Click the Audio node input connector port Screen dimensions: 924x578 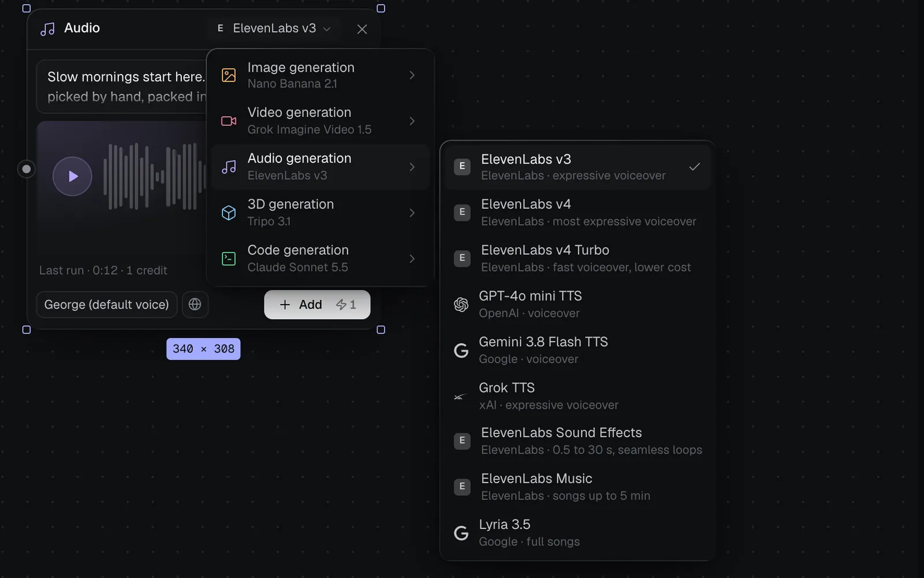pos(26,169)
